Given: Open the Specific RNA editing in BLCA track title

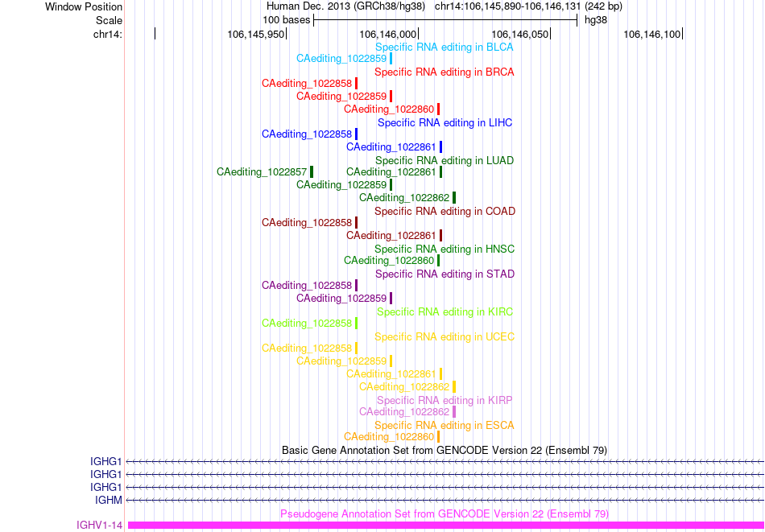Looking at the screenshot, I should pos(445,47).
